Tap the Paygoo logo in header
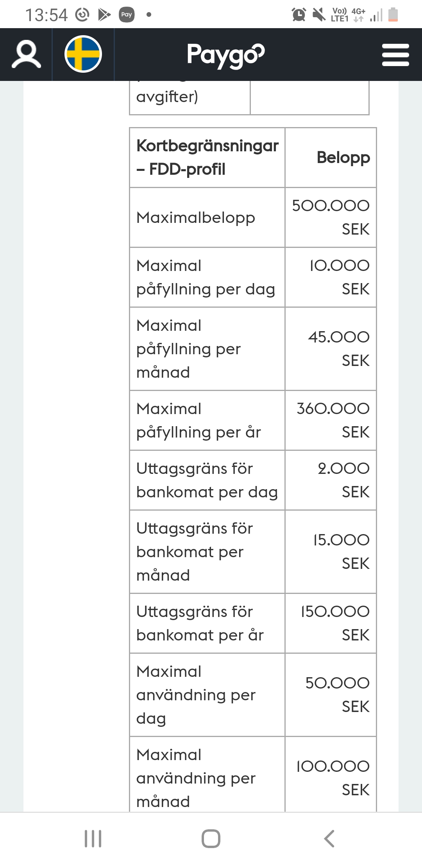This screenshot has height=868, width=422. pos(225,55)
